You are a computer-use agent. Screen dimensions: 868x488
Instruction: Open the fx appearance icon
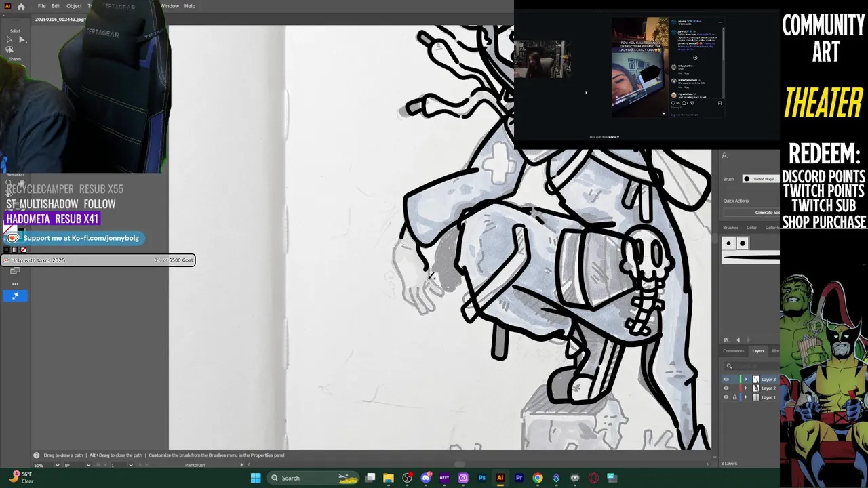pos(725,156)
